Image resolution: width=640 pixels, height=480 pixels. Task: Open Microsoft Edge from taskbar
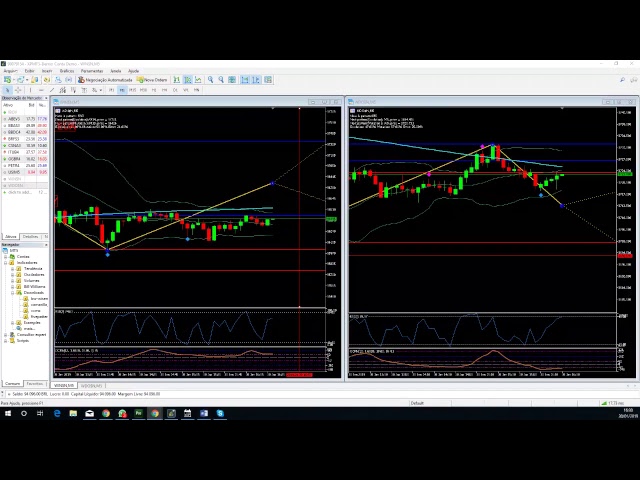coord(57,413)
